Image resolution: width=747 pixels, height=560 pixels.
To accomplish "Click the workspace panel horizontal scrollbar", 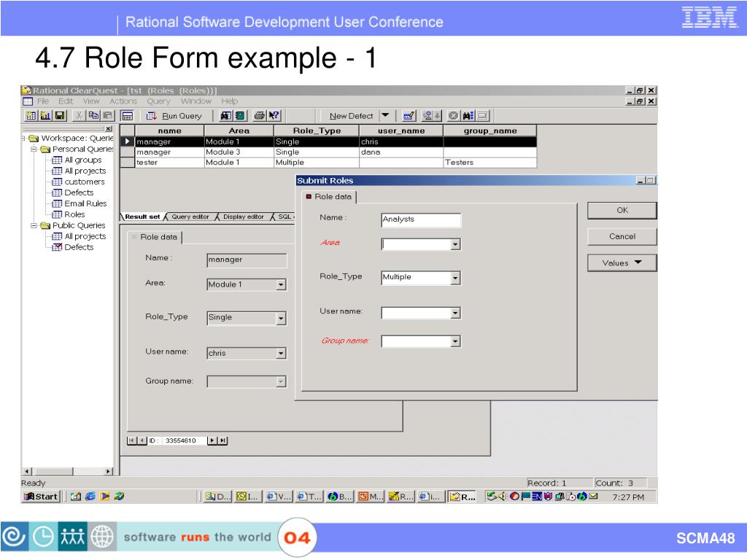I will [68, 472].
